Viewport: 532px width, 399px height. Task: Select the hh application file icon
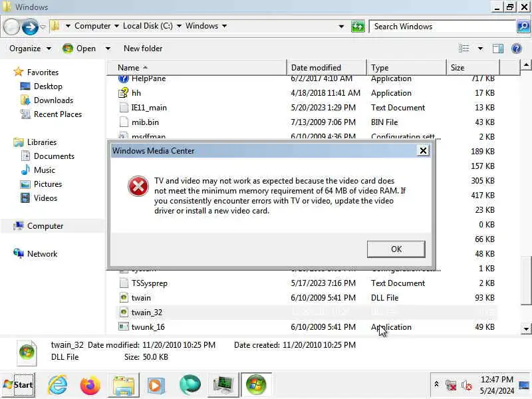click(124, 92)
